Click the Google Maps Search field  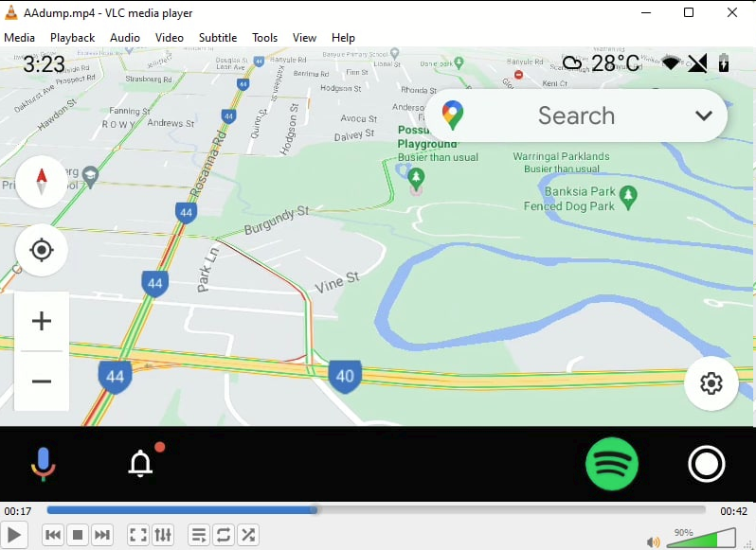coord(576,115)
